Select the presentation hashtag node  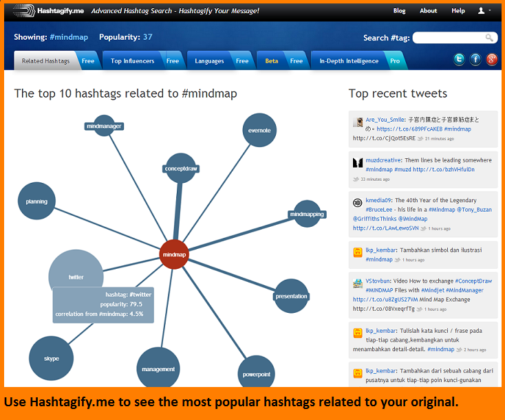point(291,296)
